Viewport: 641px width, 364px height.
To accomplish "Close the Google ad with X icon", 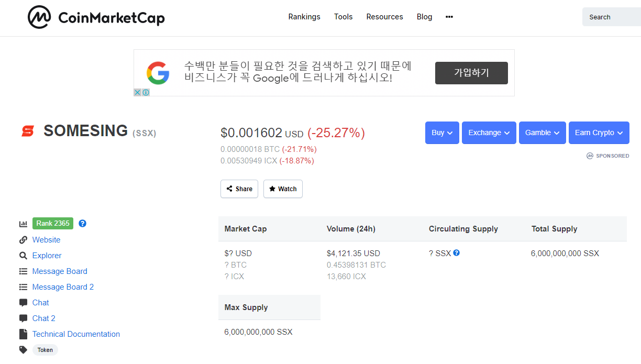I will coord(137,92).
